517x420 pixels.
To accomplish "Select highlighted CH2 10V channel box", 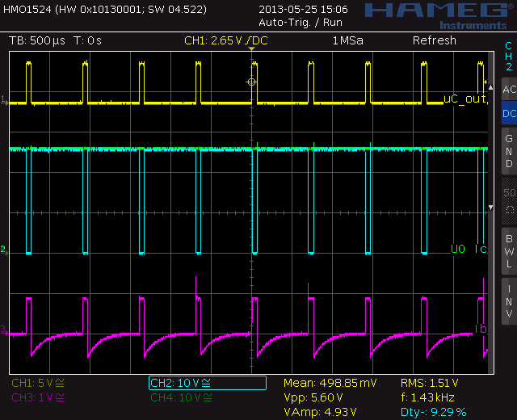I will pos(208,383).
